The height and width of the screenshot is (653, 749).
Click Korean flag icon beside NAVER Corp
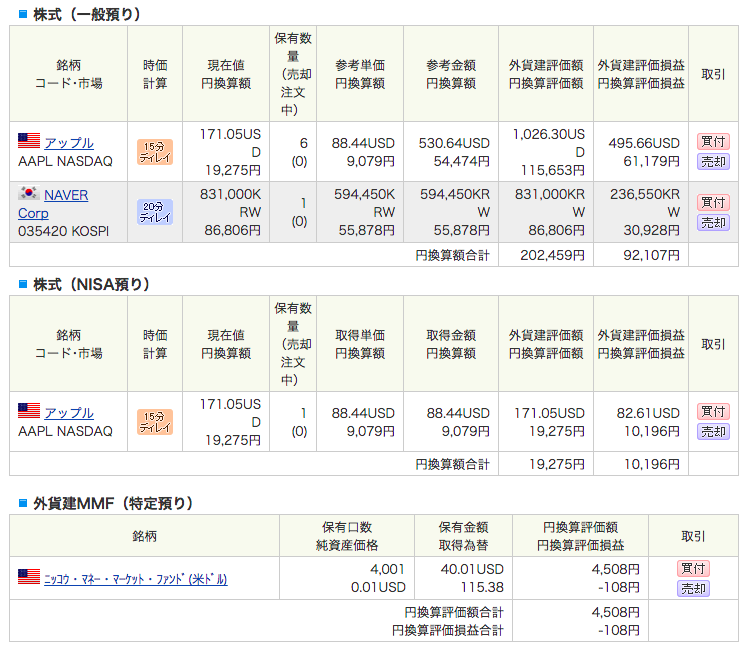tap(29, 193)
